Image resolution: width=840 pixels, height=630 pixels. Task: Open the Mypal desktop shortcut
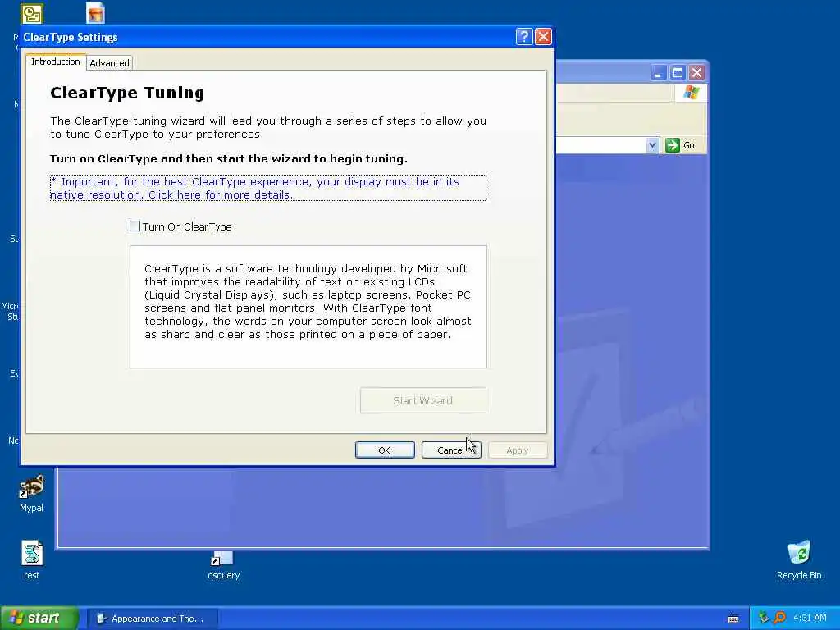coord(32,493)
